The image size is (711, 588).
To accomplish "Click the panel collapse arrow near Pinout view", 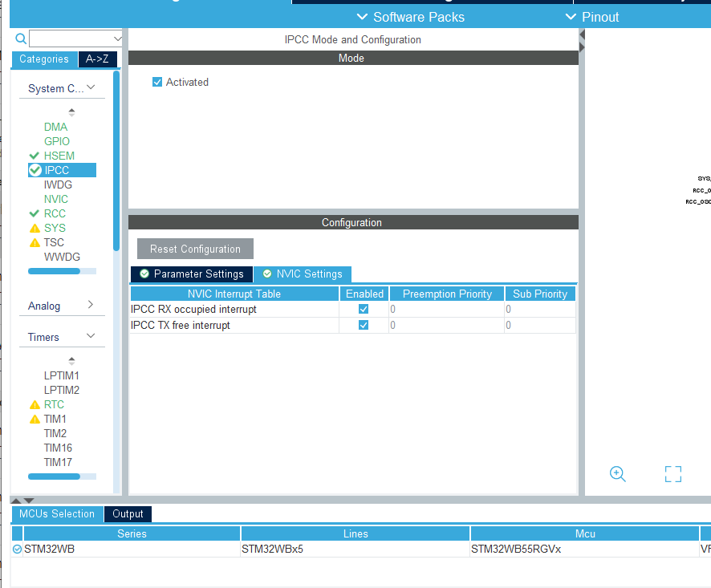I will click(x=583, y=34).
